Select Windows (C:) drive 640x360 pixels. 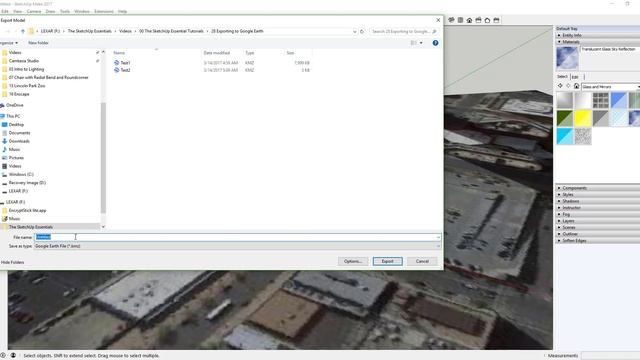click(21, 175)
